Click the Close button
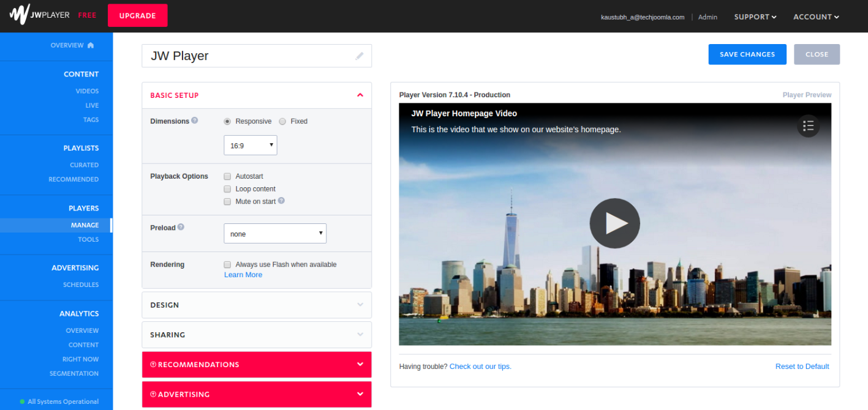Image resolution: width=868 pixels, height=410 pixels. click(x=817, y=54)
